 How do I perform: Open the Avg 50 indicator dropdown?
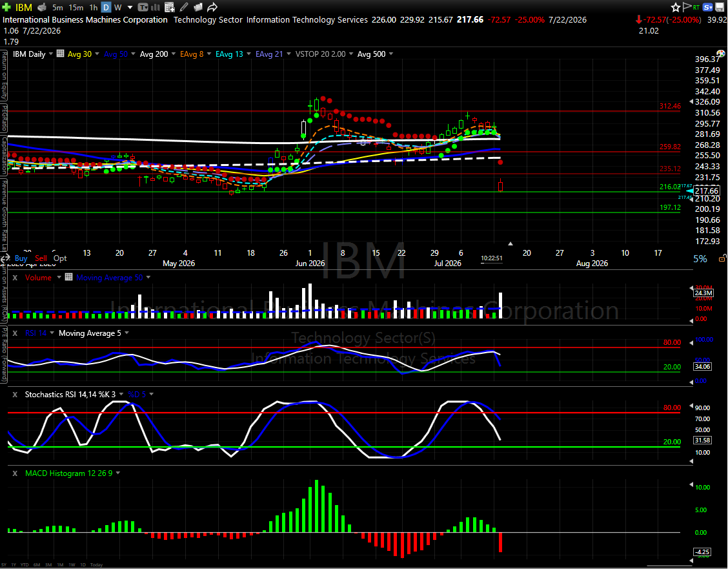coord(133,54)
